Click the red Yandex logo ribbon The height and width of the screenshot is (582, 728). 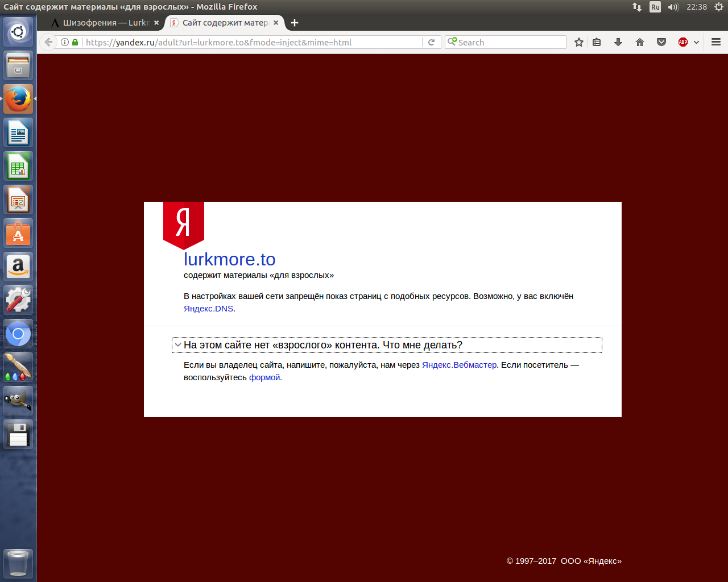click(184, 225)
